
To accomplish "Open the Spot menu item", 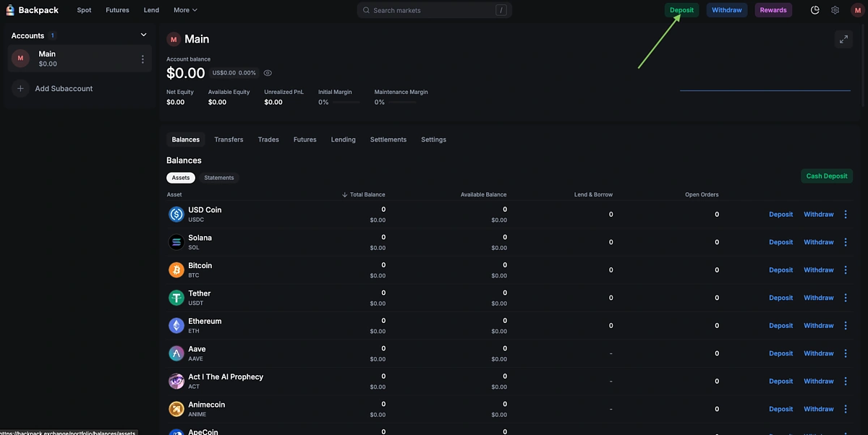I will [x=84, y=10].
